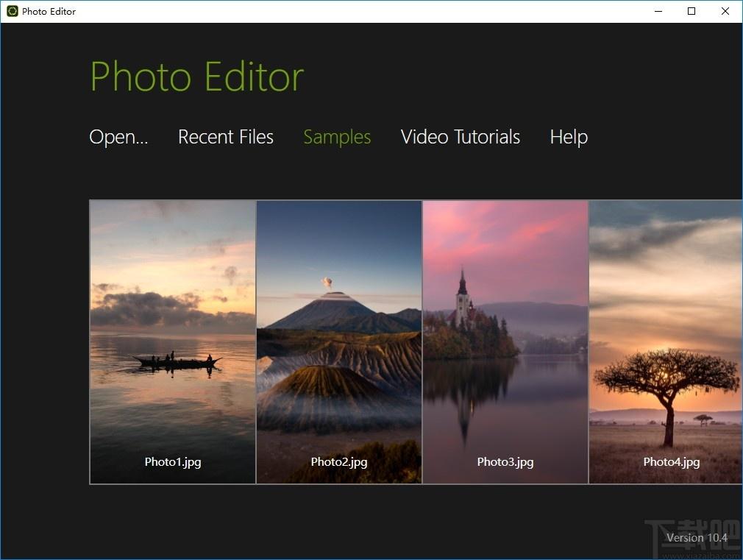743x560 pixels.
Task: Switch to the Recent Files tab
Action: [x=226, y=137]
